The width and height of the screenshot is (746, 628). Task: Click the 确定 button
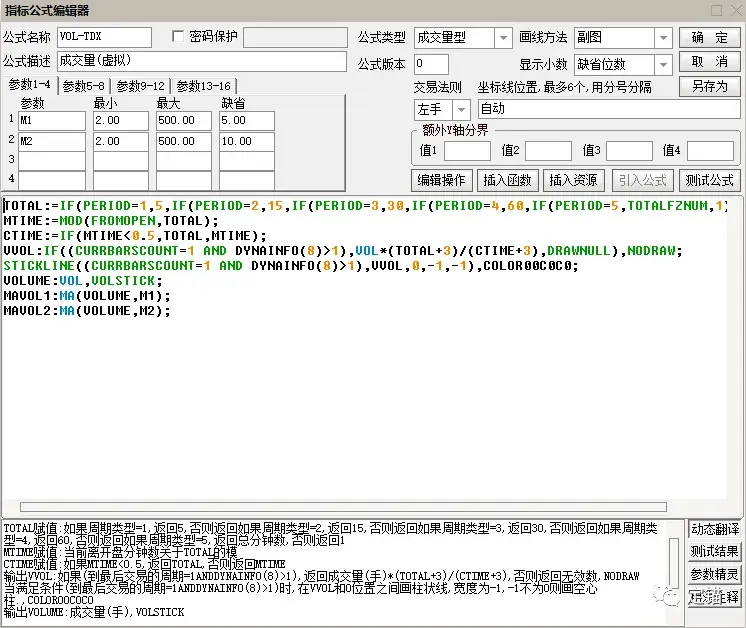(x=709, y=38)
